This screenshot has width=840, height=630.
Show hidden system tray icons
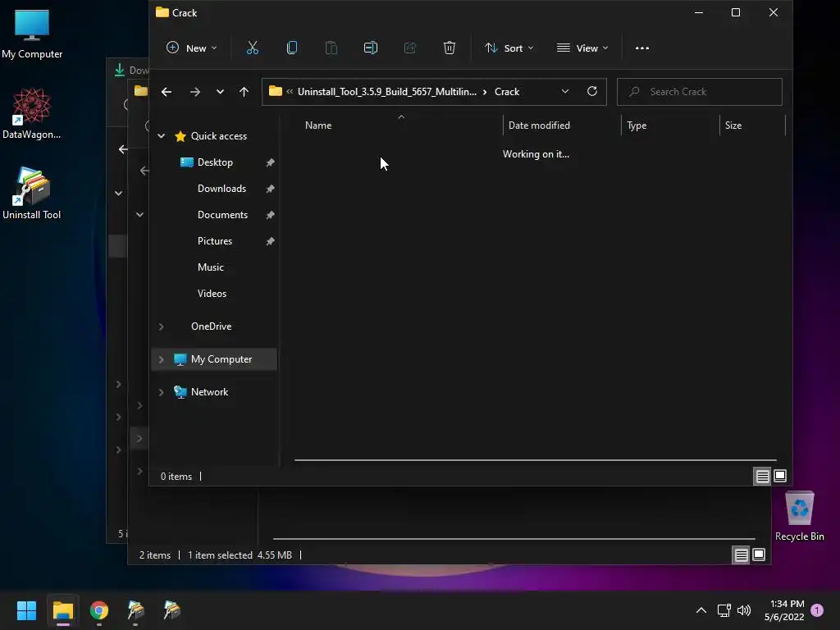tap(701, 610)
